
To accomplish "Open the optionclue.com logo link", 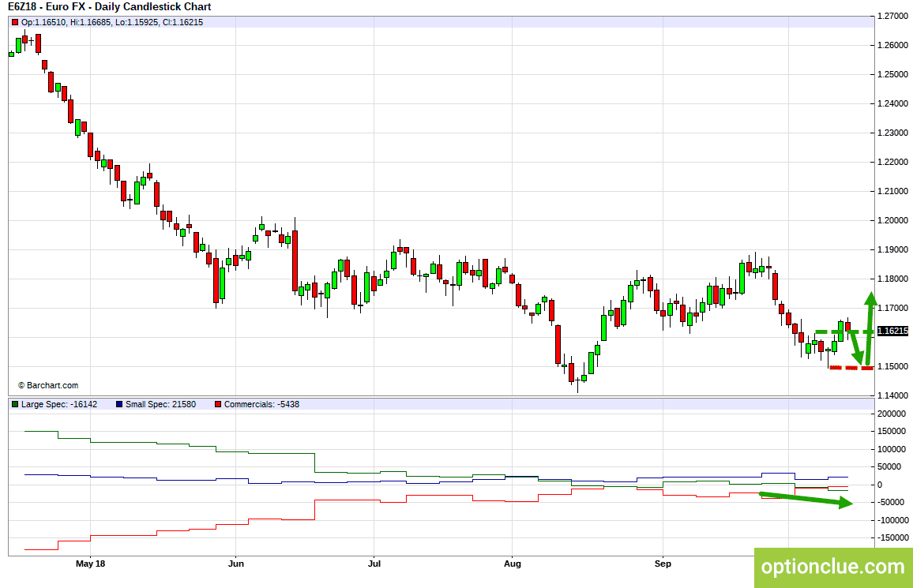I will tap(832, 567).
